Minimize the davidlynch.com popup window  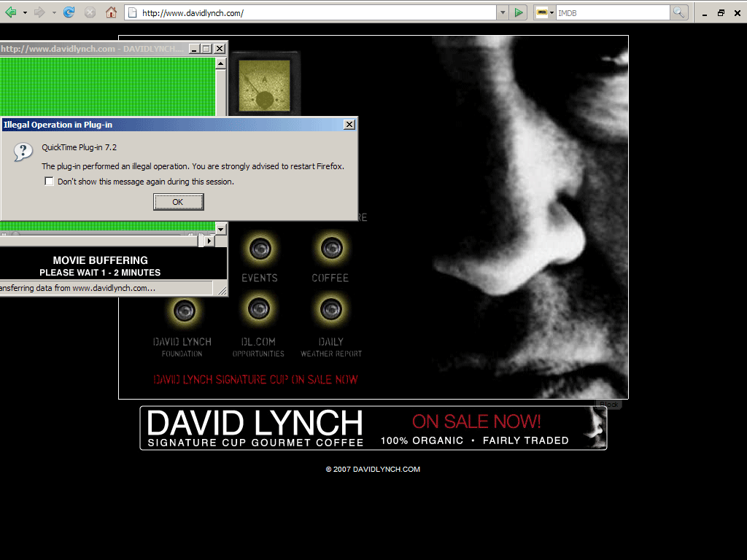(194, 49)
